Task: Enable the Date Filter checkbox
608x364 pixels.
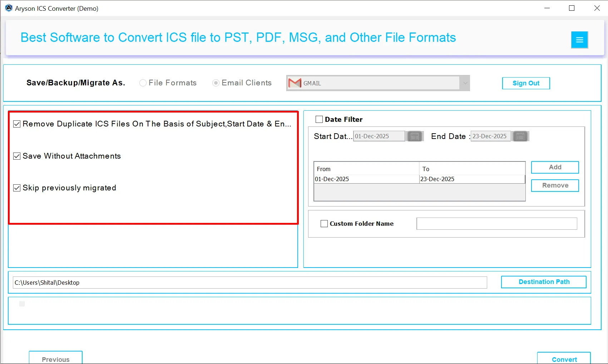Action: [319, 119]
